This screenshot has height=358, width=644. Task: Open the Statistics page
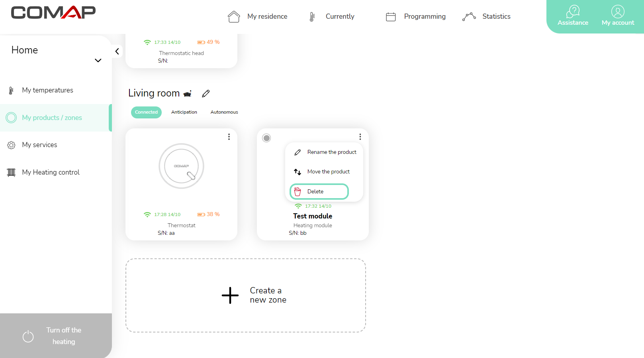click(x=496, y=16)
